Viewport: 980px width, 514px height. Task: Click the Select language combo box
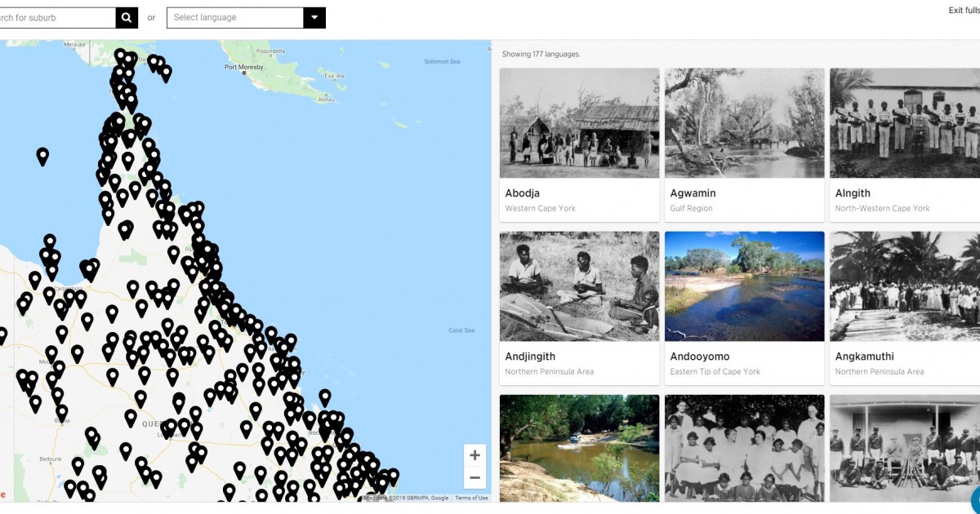(x=246, y=17)
